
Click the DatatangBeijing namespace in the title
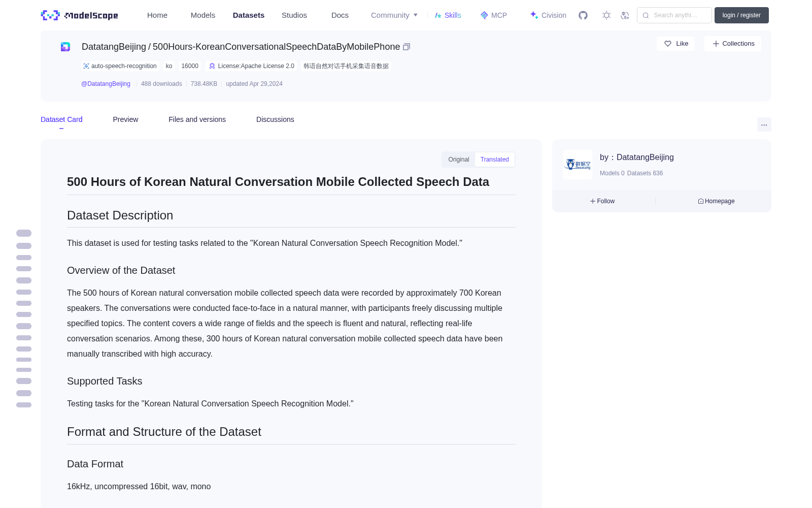coord(114,47)
